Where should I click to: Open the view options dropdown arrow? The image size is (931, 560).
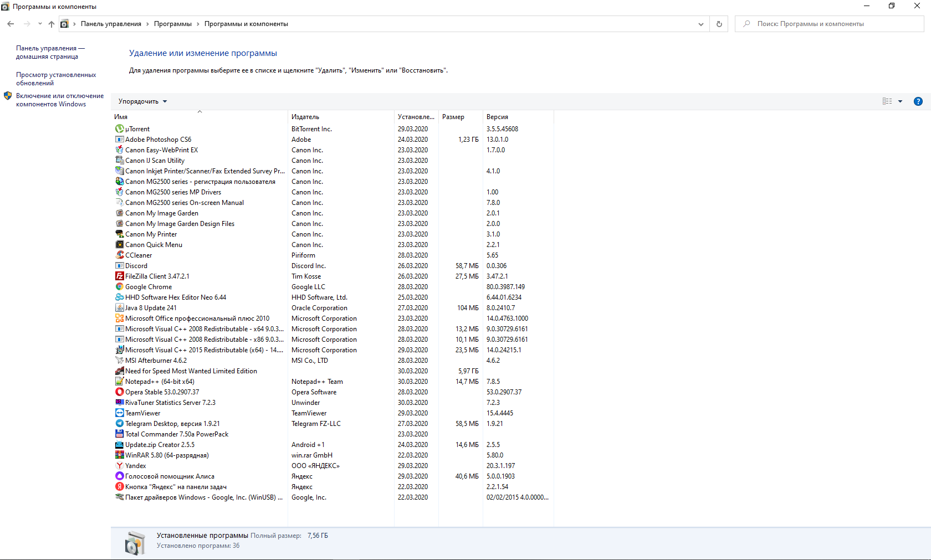[900, 101]
